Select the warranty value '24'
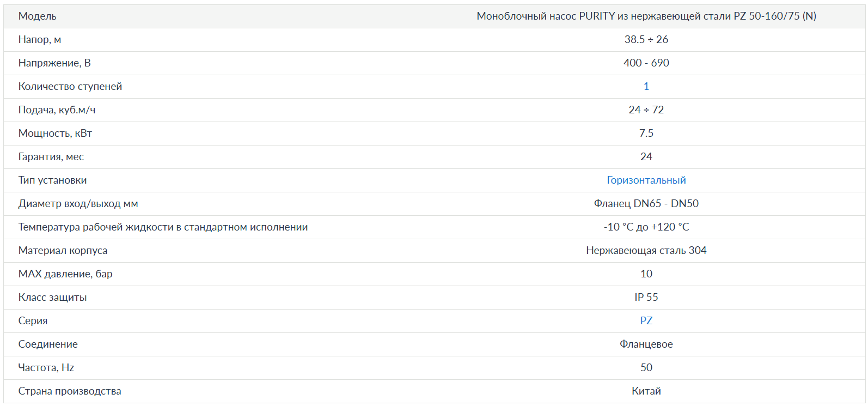Image resolution: width=868 pixels, height=406 pixels. (x=646, y=156)
